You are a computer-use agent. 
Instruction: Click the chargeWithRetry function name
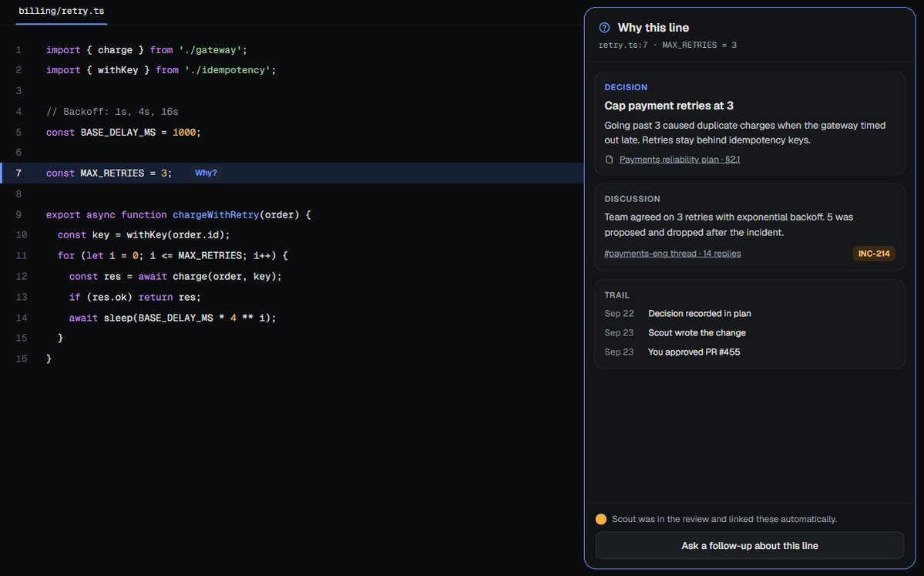(x=216, y=214)
